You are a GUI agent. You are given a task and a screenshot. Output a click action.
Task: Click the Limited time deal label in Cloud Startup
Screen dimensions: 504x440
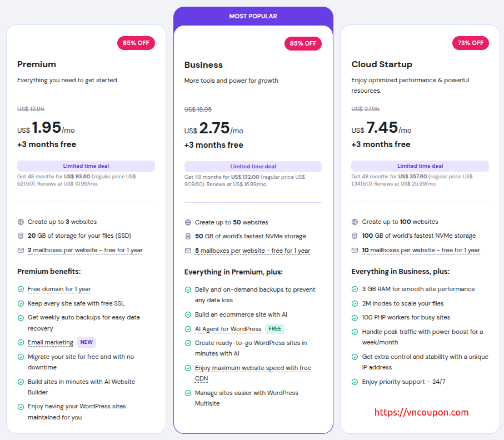coord(420,166)
